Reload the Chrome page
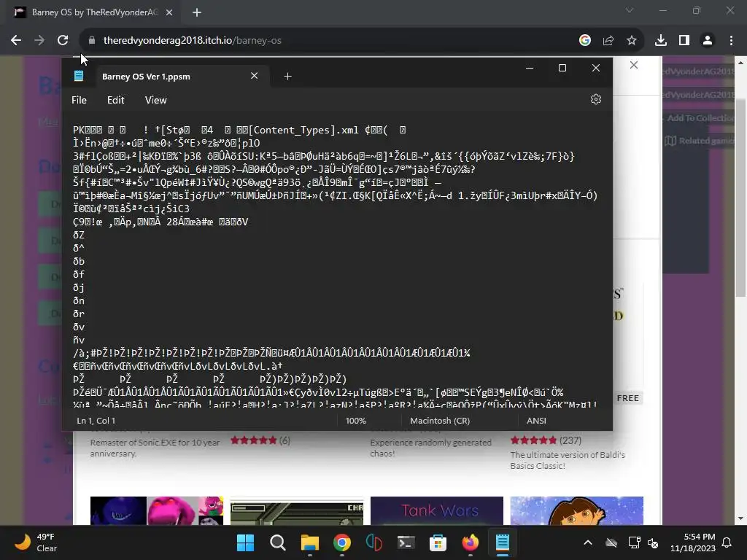The image size is (747, 560). (x=63, y=41)
